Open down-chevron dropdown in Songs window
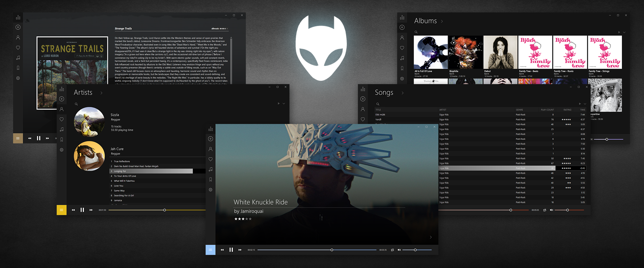The image size is (644, 268). (585, 104)
